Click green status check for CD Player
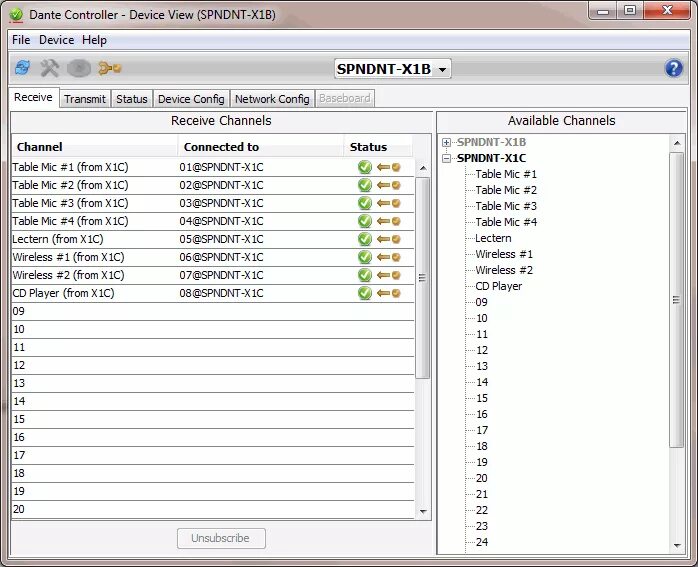 pyautogui.click(x=365, y=293)
